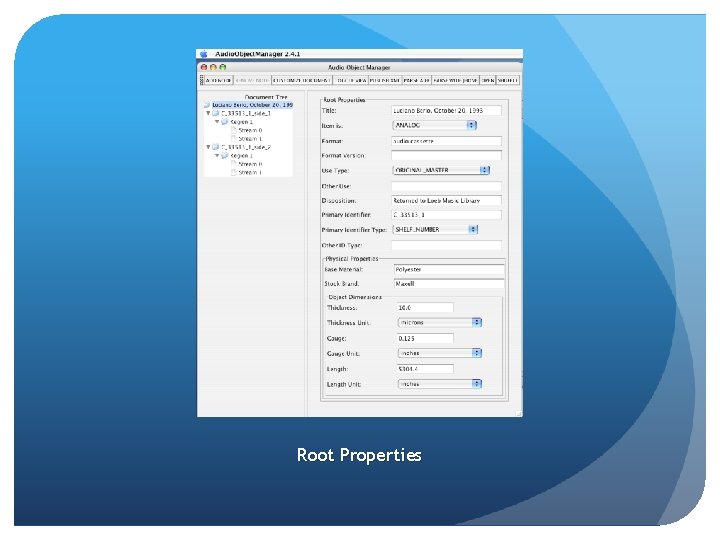Select the C_33513_1_side_2 tree item

click(246, 147)
